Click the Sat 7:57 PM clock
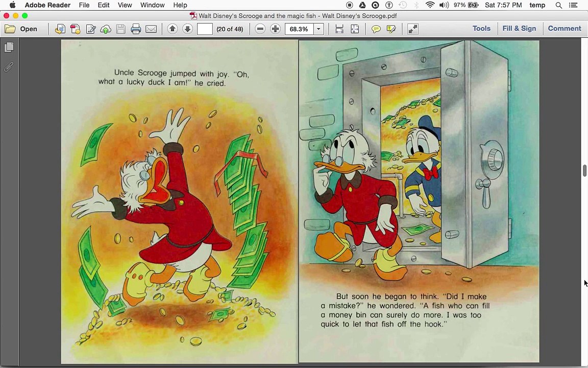The height and width of the screenshot is (368, 588). (x=503, y=5)
